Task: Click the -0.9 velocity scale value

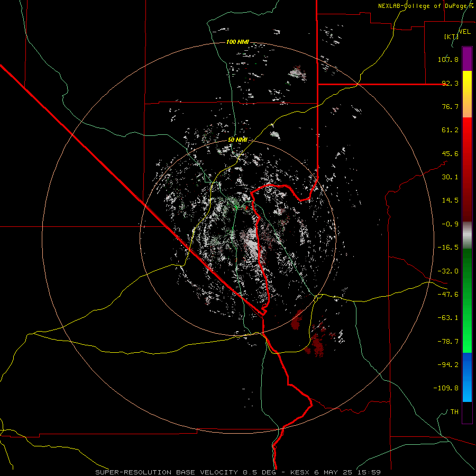Action: pyautogui.click(x=450, y=224)
